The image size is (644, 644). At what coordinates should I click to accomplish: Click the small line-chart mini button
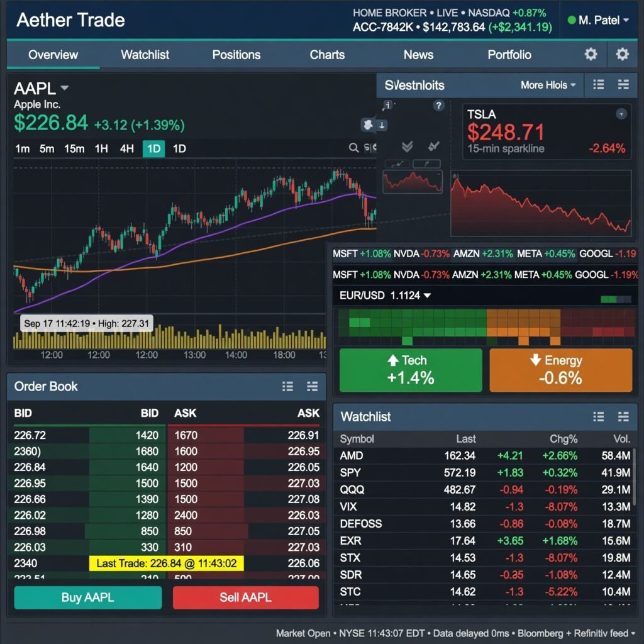(397, 164)
